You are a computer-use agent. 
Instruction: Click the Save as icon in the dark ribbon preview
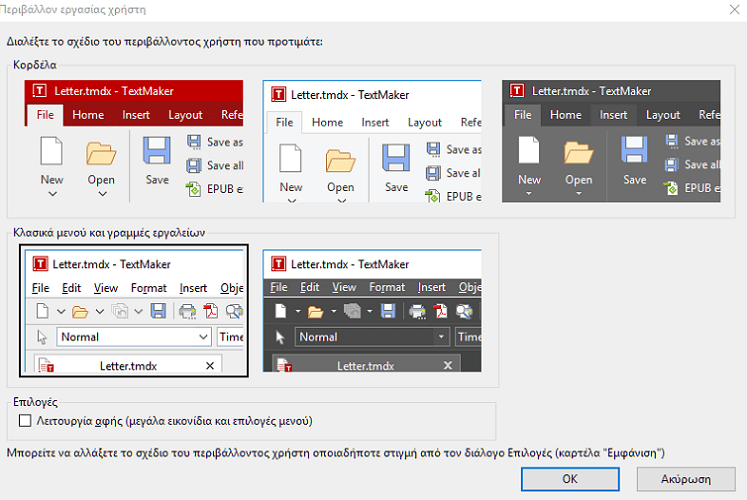[671, 142]
